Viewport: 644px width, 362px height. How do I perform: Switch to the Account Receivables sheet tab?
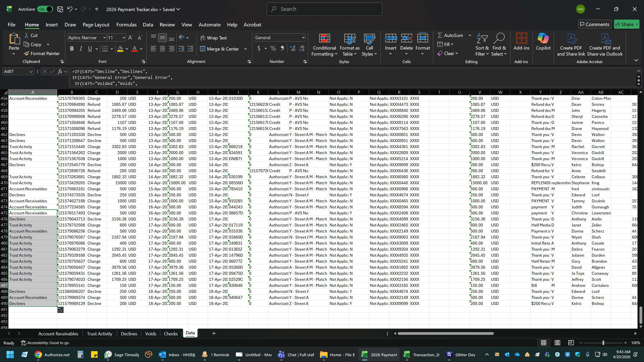click(58, 334)
